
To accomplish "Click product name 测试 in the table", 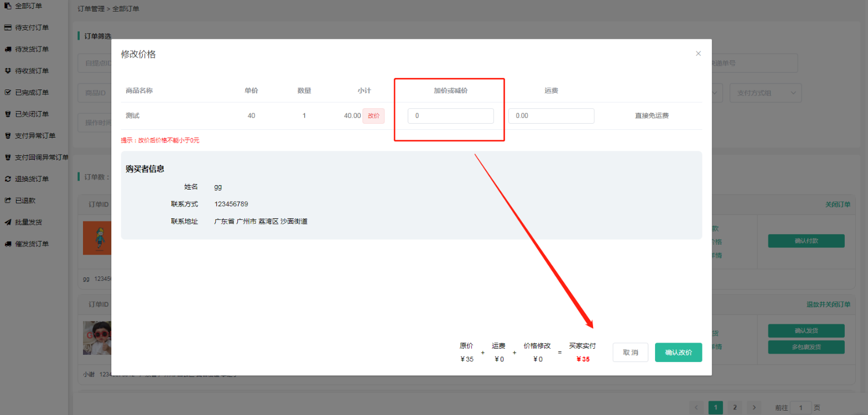I will click(133, 116).
